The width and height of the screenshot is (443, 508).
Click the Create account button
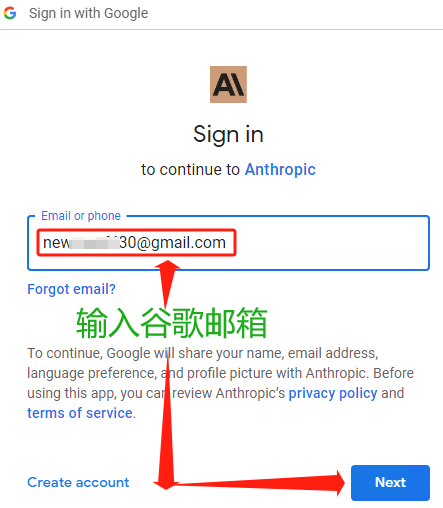tap(78, 482)
